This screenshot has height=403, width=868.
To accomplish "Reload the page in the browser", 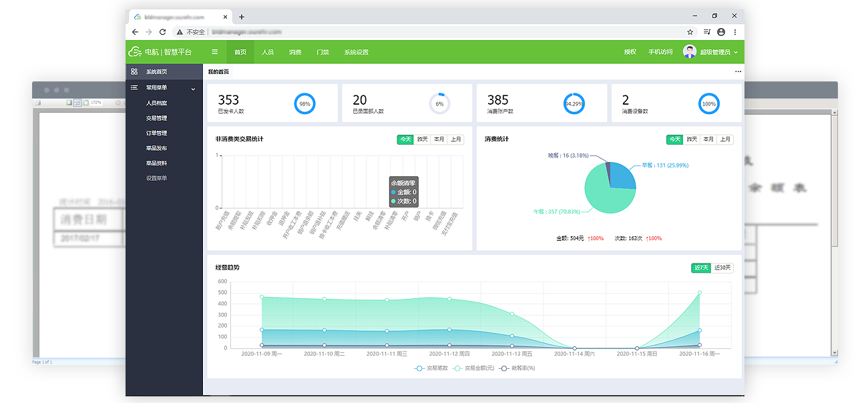I will coord(162,31).
